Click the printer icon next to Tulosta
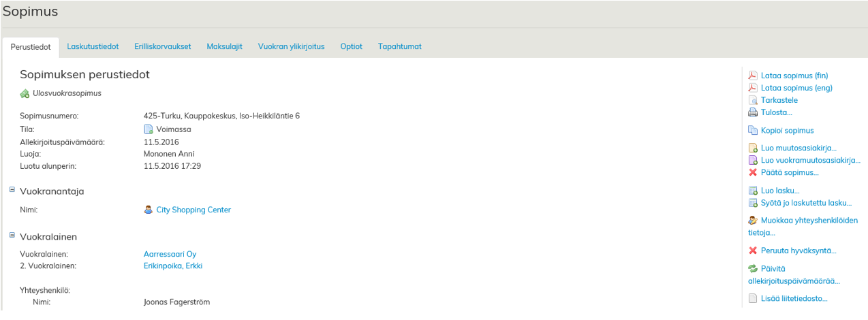The image size is (868, 320). pos(753,112)
